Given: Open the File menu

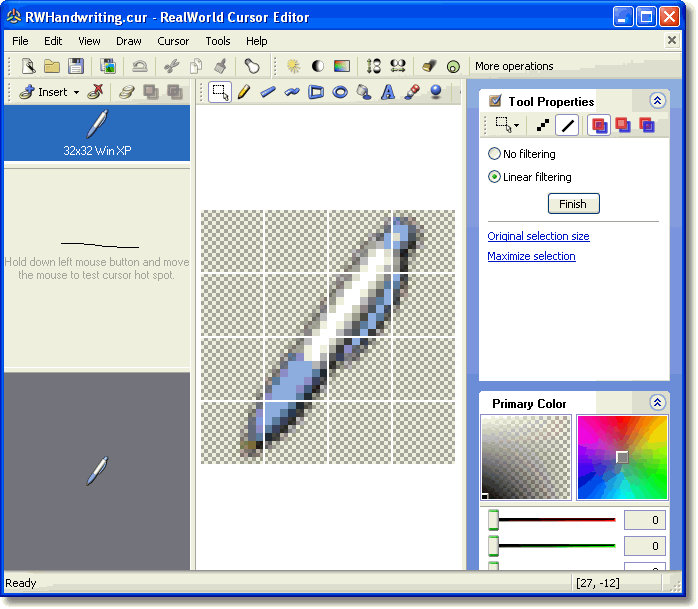Looking at the screenshot, I should 20,41.
